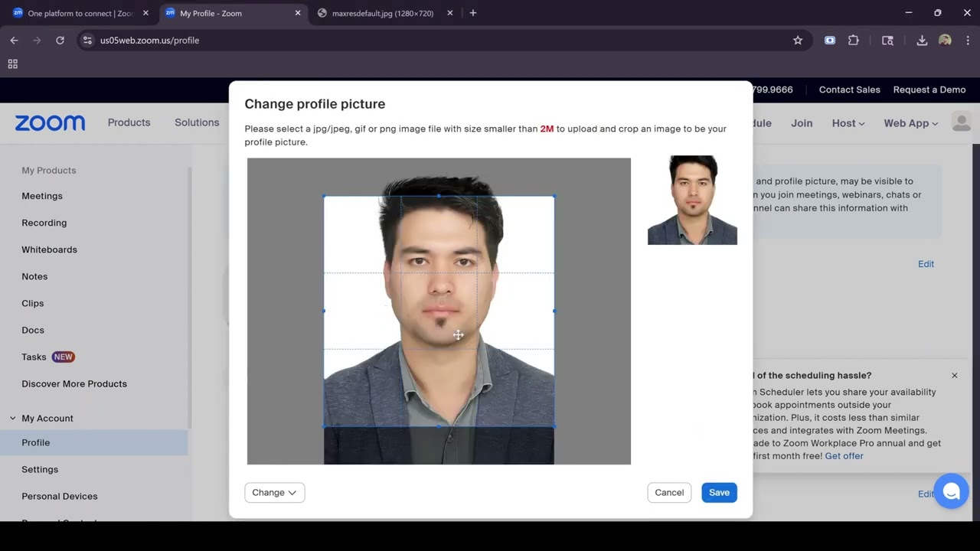Open Products navigation menu

tap(129, 122)
